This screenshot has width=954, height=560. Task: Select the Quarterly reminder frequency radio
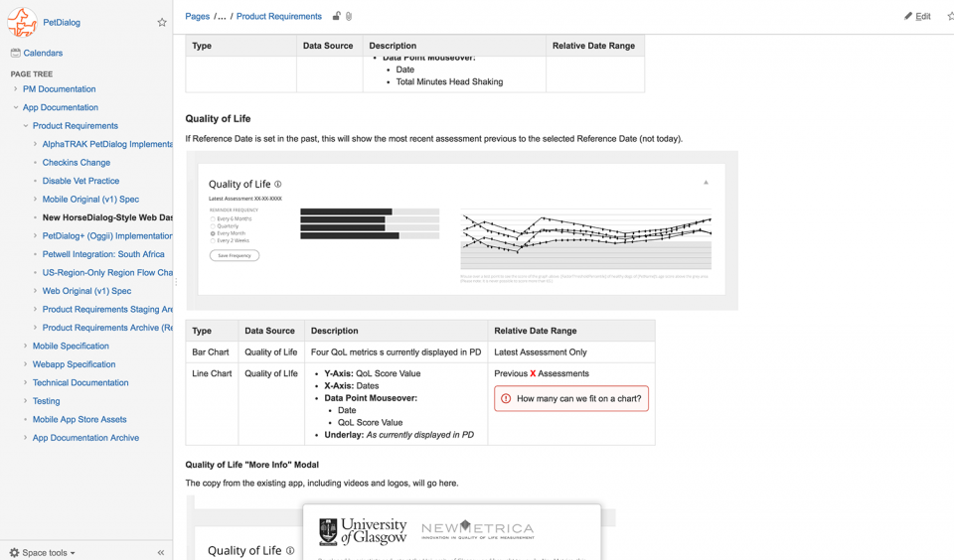(213, 226)
